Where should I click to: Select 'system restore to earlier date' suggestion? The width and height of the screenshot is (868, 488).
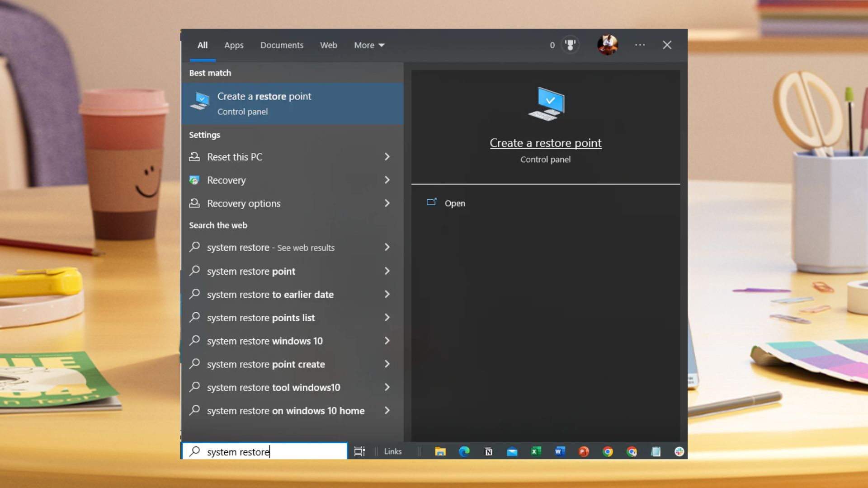[292, 295]
